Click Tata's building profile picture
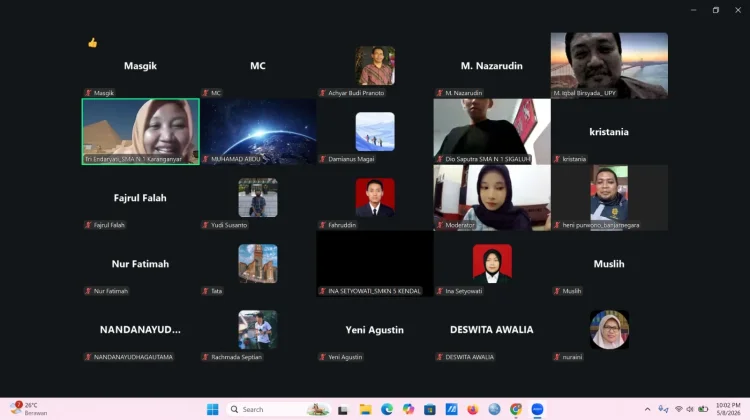 [x=258, y=264]
